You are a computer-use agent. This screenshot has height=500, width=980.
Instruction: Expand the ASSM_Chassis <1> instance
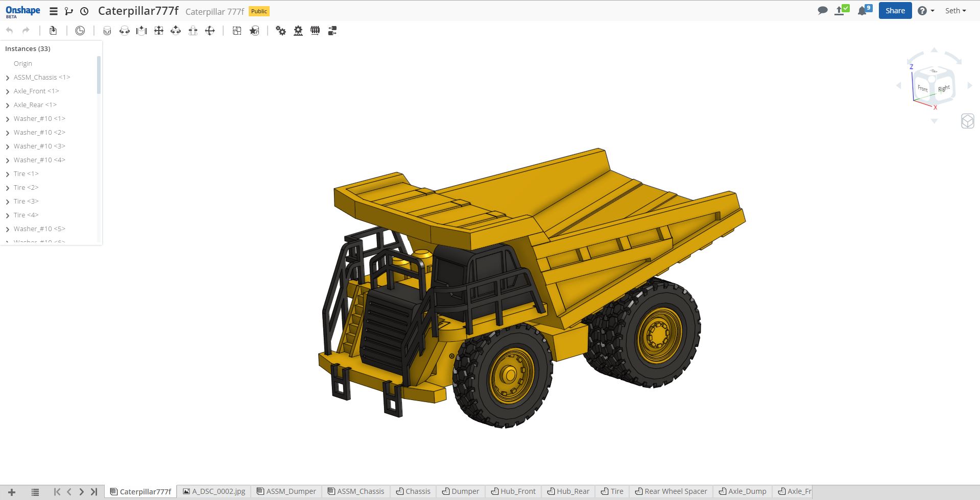8,78
